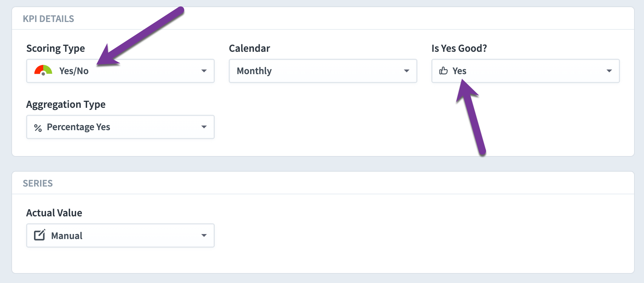Expand the Calendar dropdown arrow
Viewport: 644px width, 283px height.
[407, 71]
